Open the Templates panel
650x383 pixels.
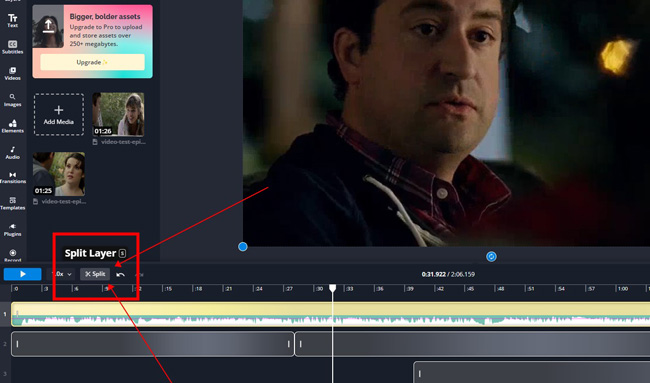(12, 203)
